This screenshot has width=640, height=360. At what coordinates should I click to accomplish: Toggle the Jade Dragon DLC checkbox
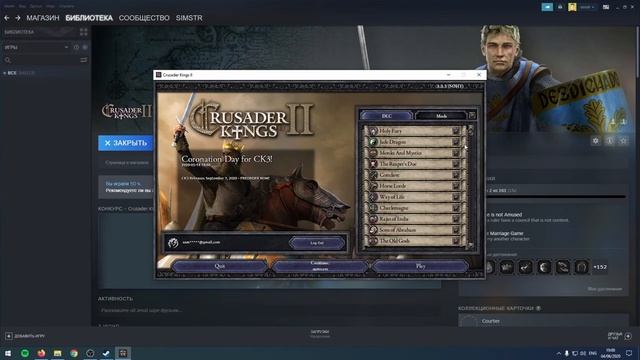pos(456,142)
